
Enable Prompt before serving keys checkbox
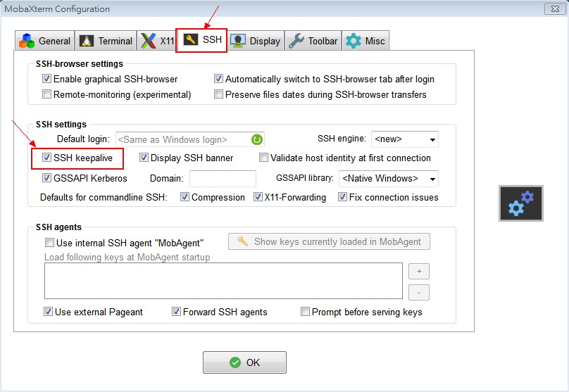point(305,312)
